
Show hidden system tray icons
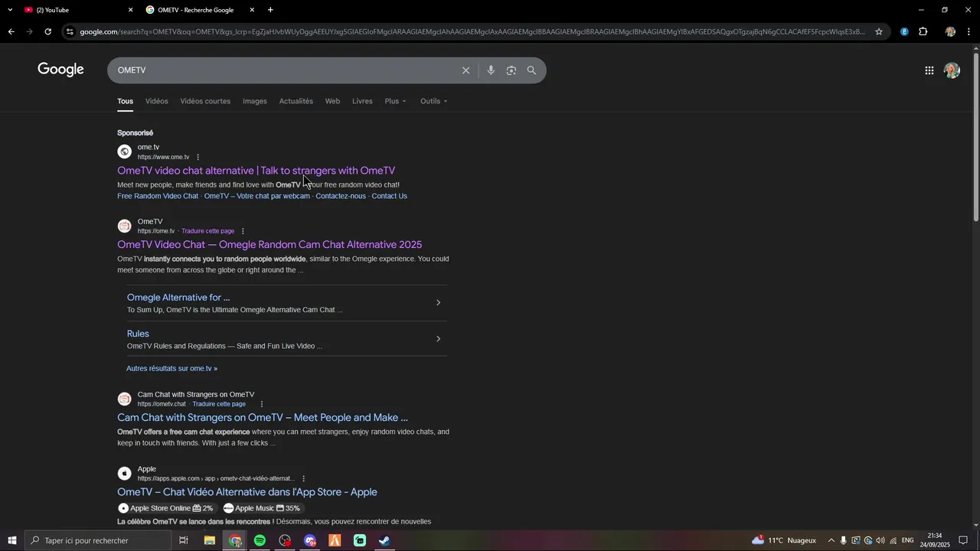[831, 540]
